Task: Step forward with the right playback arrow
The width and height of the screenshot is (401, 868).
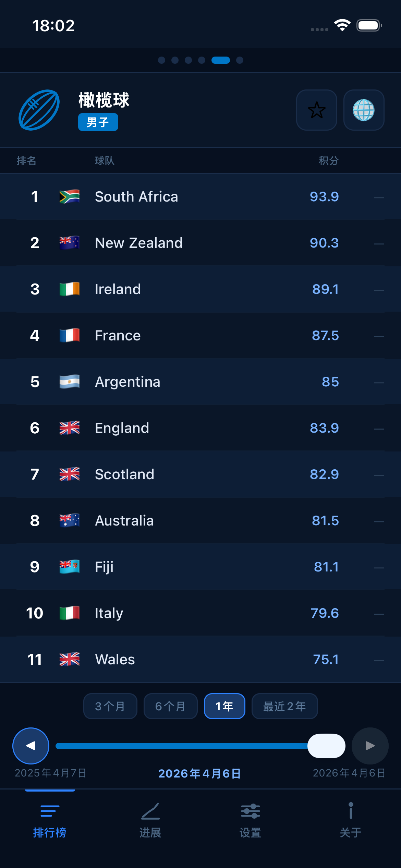Action: (x=369, y=746)
